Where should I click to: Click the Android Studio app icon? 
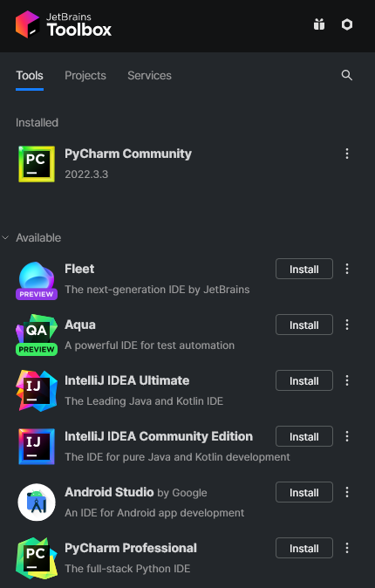point(37,503)
